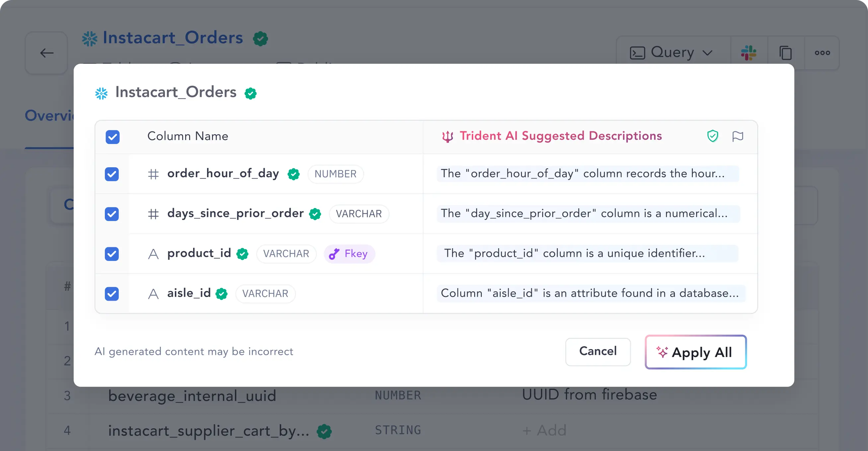This screenshot has height=451, width=868.
Task: Click the Fkey badge on product_id
Action: [x=349, y=254]
